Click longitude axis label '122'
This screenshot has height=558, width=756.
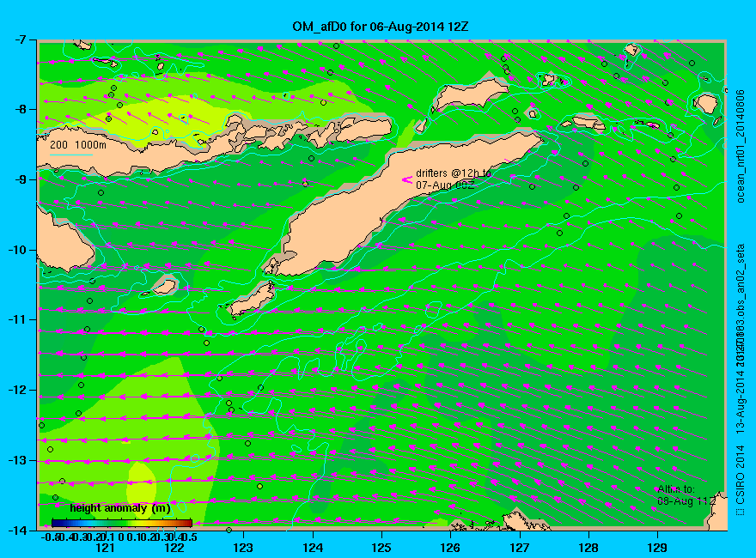(174, 548)
